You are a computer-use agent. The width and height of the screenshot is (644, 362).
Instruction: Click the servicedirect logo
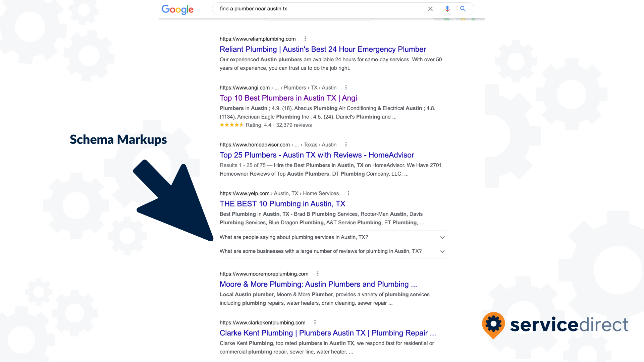pos(555,325)
